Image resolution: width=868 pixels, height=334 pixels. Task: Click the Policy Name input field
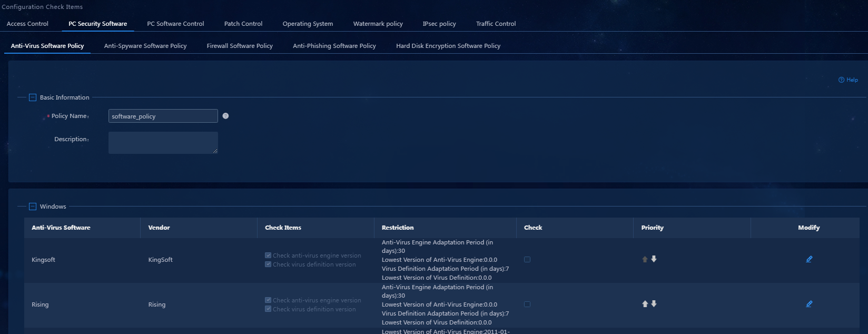[x=163, y=116]
